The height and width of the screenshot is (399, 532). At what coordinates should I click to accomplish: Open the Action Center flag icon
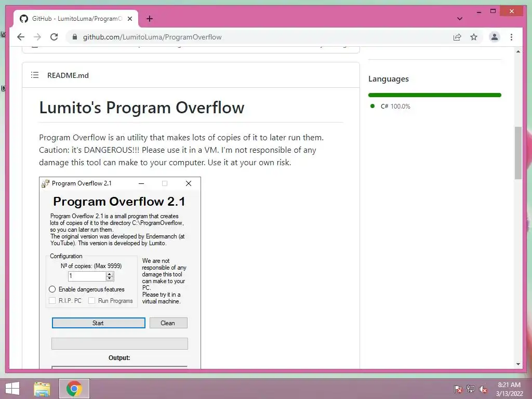tap(458, 389)
